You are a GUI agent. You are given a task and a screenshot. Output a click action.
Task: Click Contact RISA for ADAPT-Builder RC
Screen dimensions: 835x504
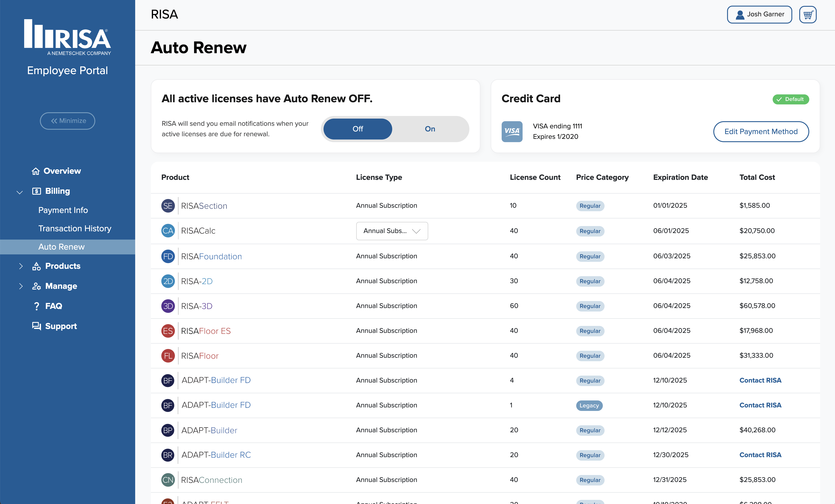click(760, 455)
